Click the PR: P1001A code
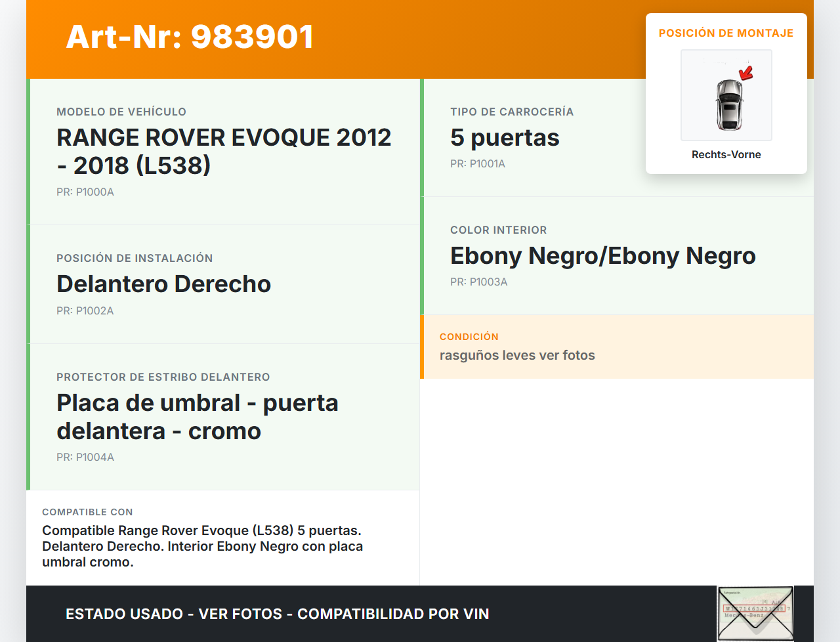Image resolution: width=840 pixels, height=642 pixels. click(478, 164)
